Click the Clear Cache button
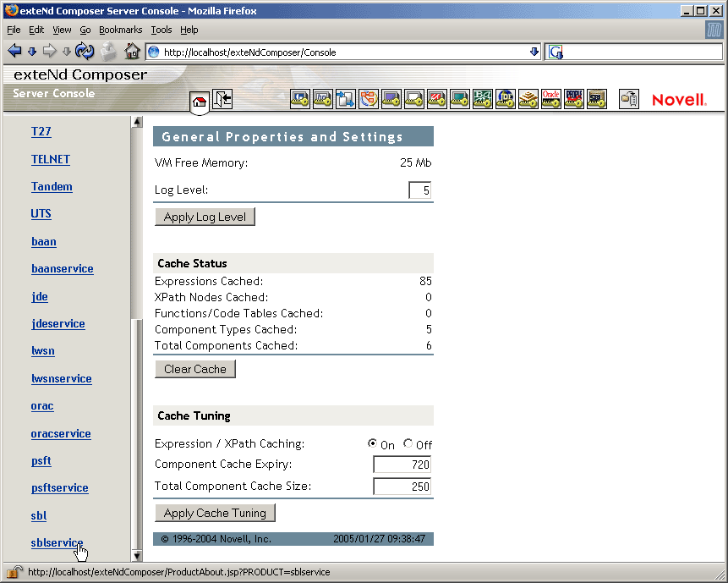The height and width of the screenshot is (583, 728). coord(195,369)
